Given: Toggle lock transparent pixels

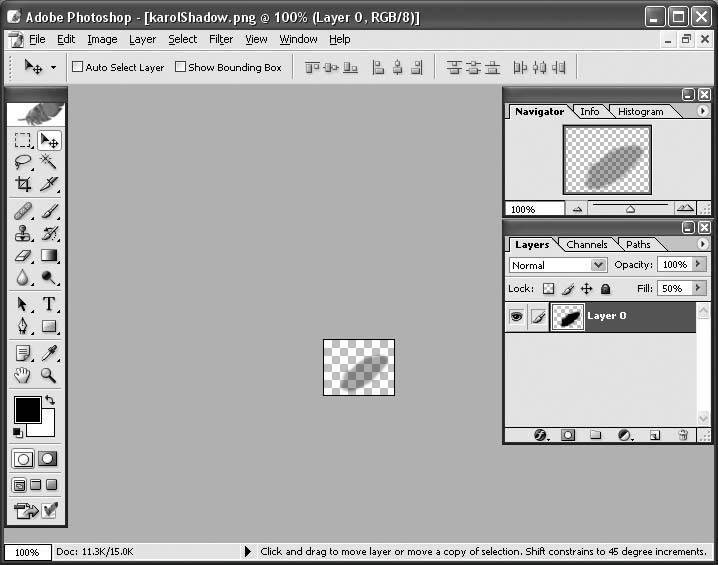Looking at the screenshot, I should (x=548, y=288).
